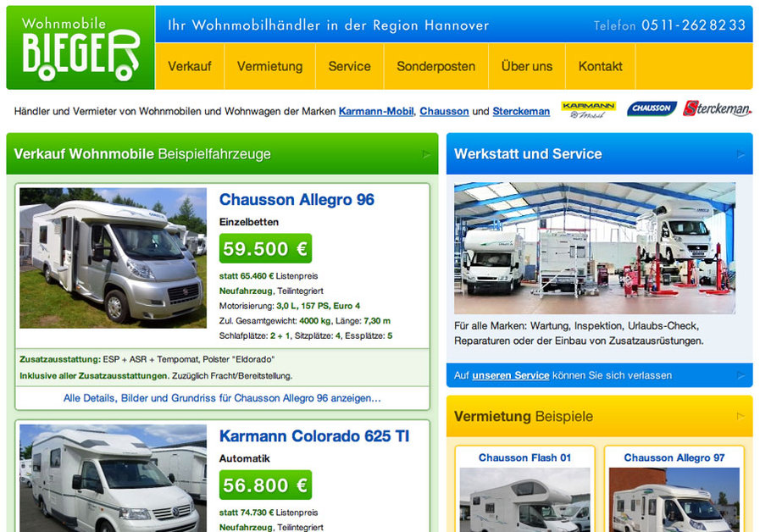Follow the 'unseren Service' link
This screenshot has height=532, width=760.
510,375
